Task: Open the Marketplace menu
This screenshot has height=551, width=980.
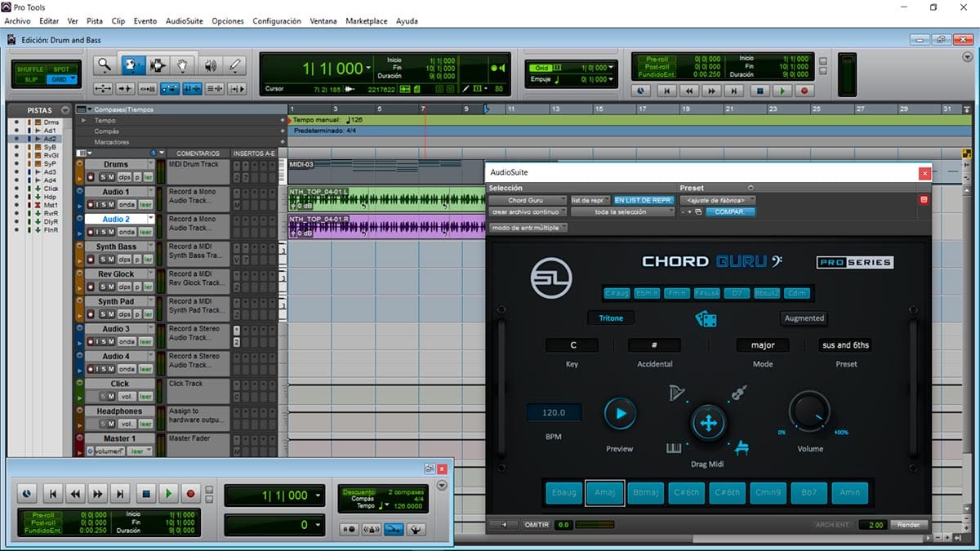Action: click(367, 21)
